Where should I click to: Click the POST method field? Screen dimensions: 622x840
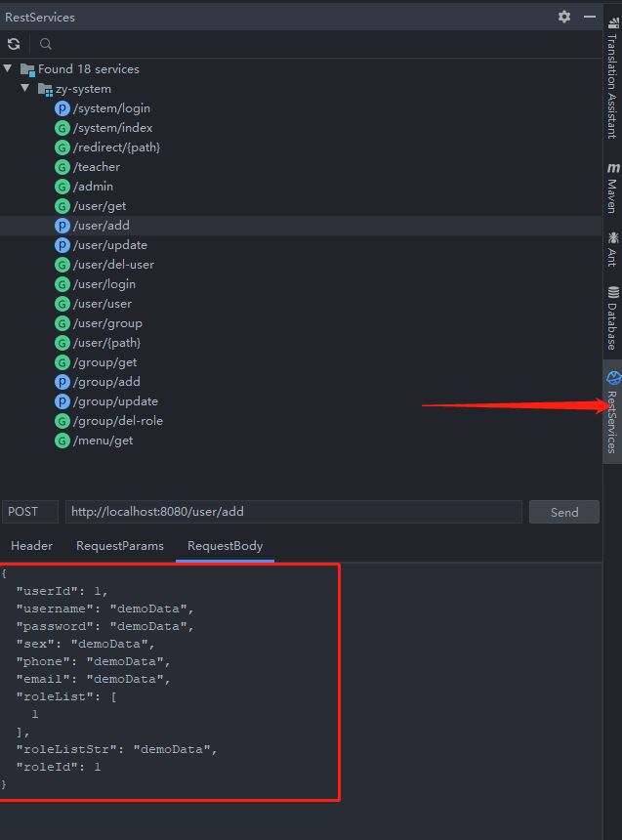click(30, 512)
